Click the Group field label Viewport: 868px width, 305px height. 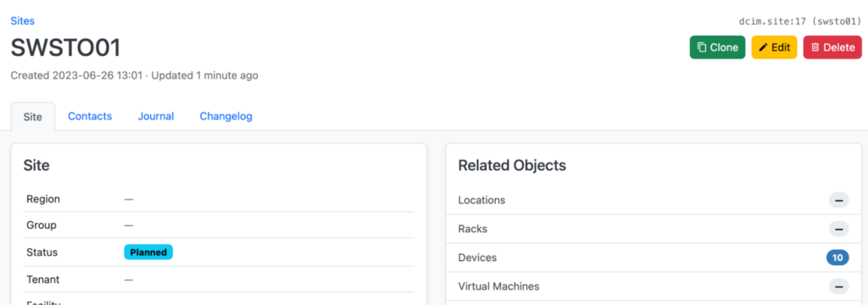point(42,225)
